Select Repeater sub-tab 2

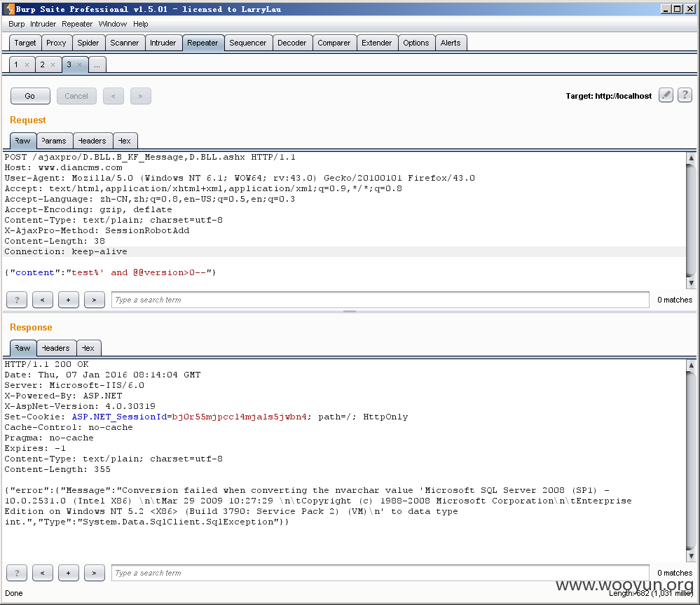[43, 64]
